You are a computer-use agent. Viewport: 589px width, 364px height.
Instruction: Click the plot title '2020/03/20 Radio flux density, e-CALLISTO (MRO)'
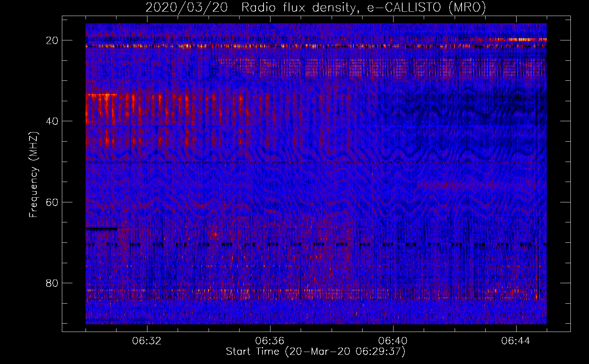coord(316,7)
